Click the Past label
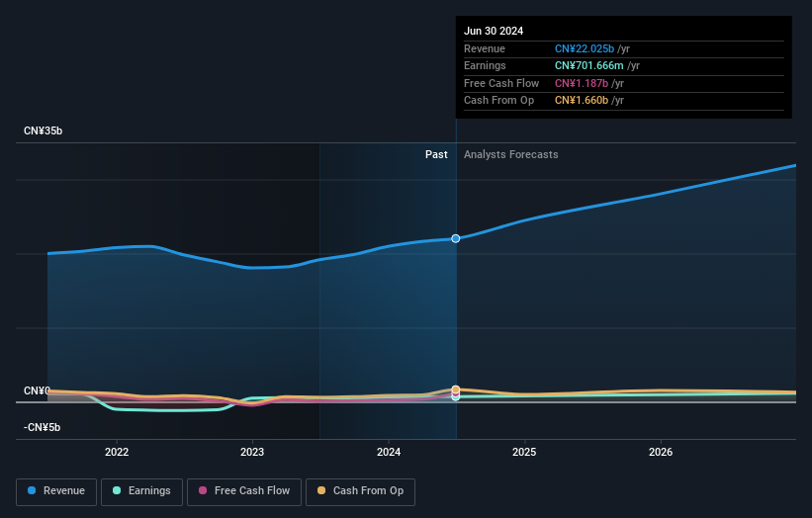Viewport: 812px width, 518px height. tap(436, 154)
